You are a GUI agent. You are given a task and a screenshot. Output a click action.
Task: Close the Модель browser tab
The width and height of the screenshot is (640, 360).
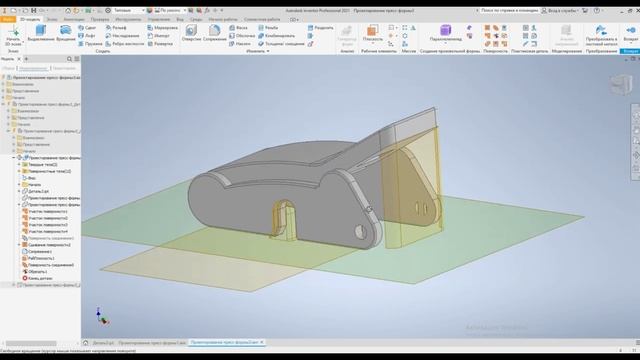[x=19, y=59]
